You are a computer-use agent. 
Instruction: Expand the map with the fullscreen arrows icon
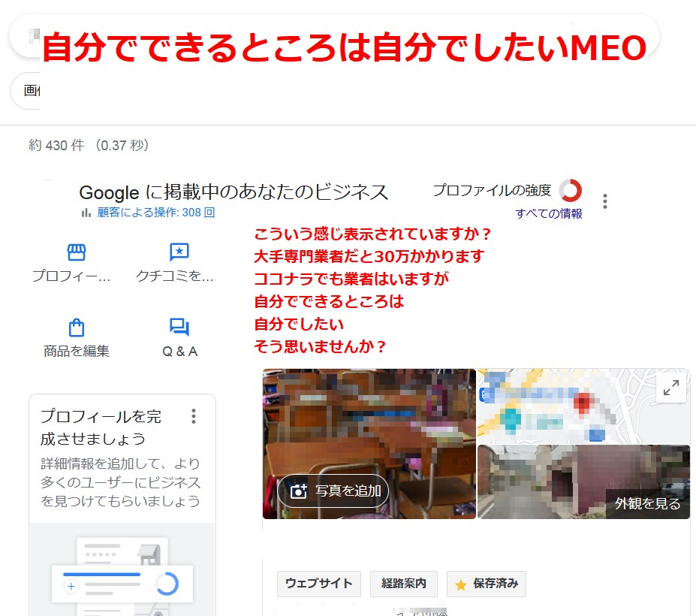coord(672,388)
